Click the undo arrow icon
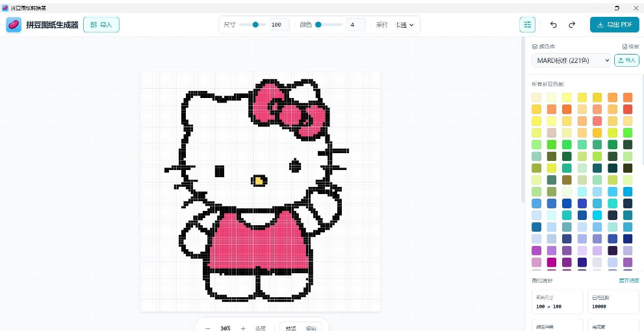 pos(553,25)
